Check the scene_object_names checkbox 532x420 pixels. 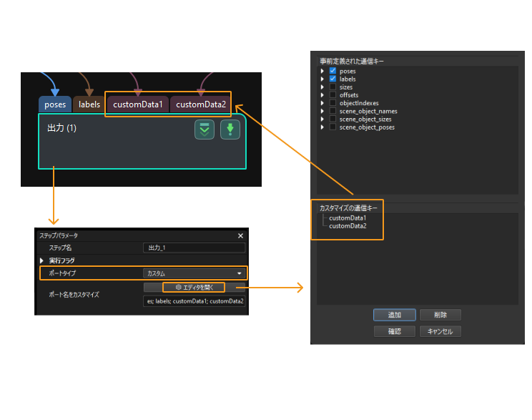click(x=332, y=111)
